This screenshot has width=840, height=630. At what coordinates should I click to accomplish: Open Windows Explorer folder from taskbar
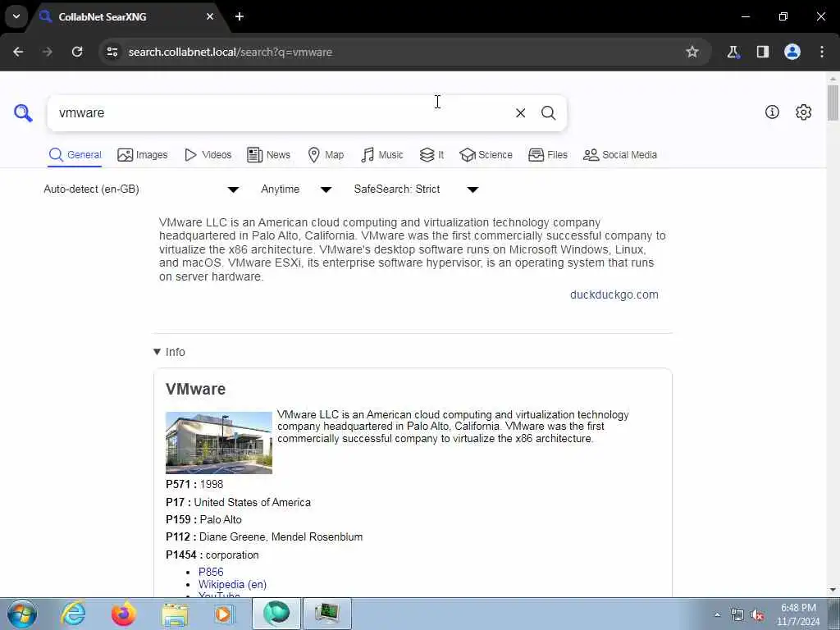coord(175,614)
